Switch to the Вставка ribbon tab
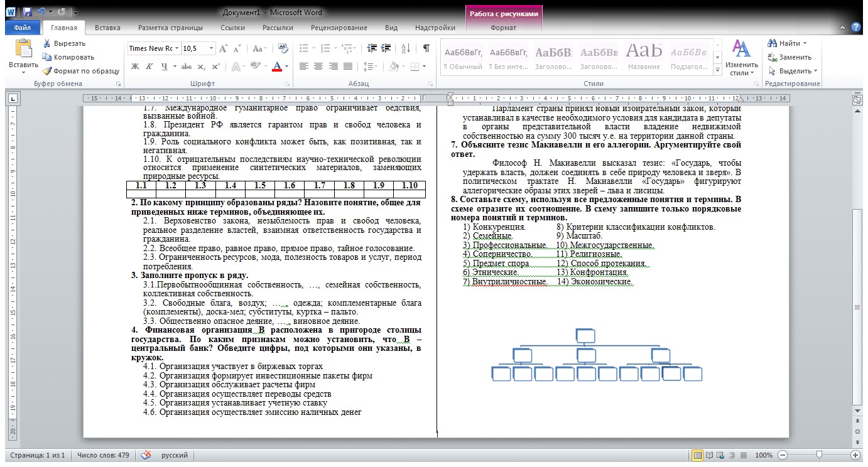Viewport: 868px width, 467px height. point(107,28)
